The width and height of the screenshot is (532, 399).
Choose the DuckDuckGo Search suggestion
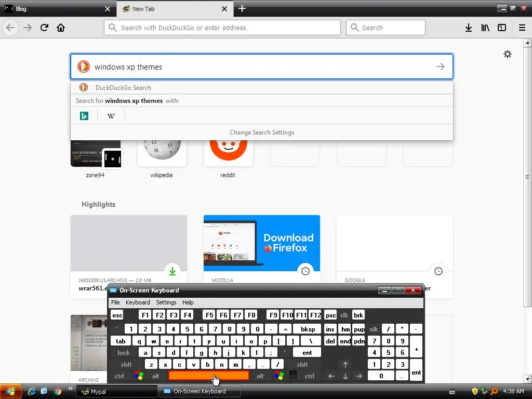tap(262, 87)
